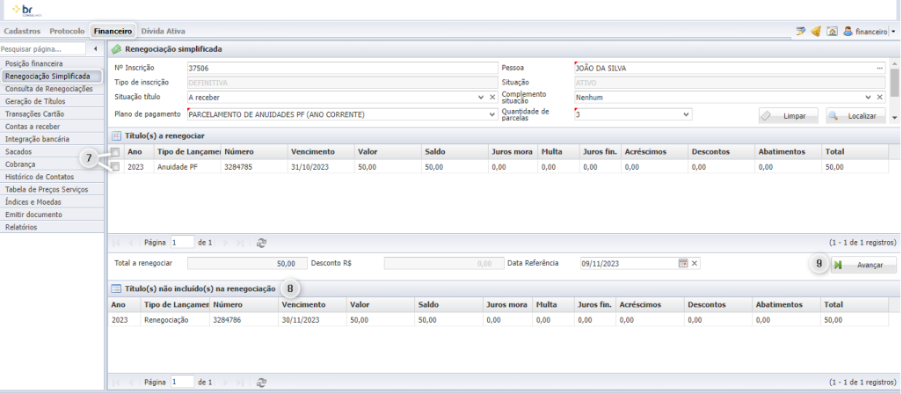Open Histórico de Contatos in sidebar
901x394 pixels.
click(x=52, y=177)
